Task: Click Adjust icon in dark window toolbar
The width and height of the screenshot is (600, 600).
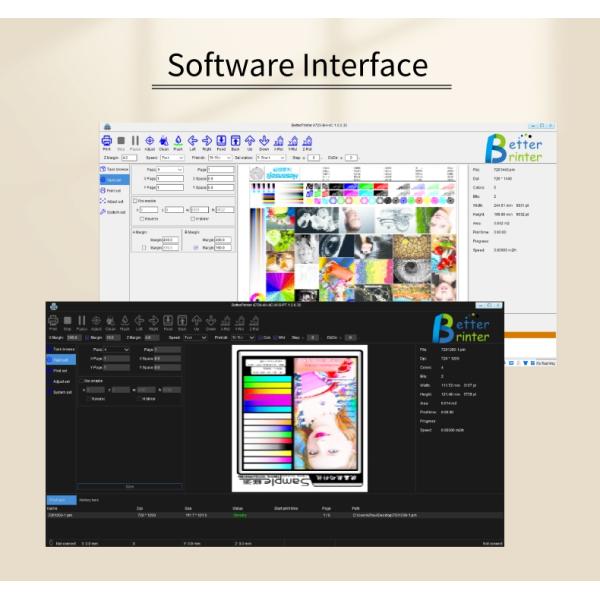Action: (x=96, y=321)
